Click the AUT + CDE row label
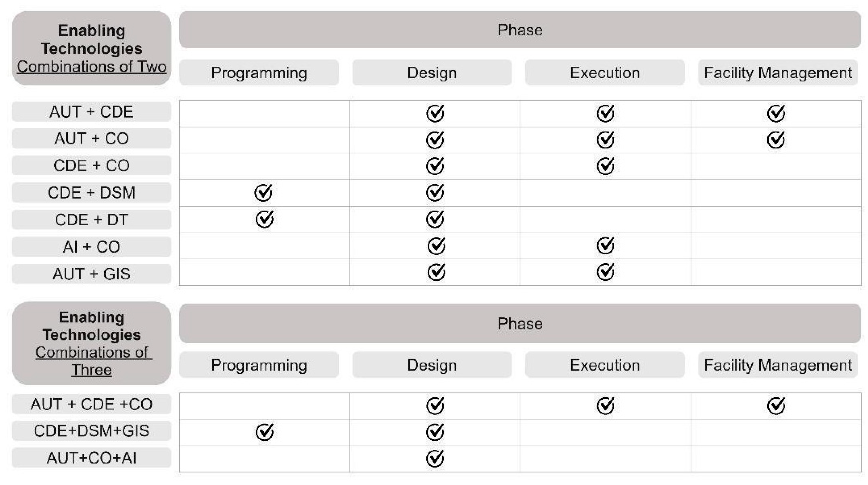The height and width of the screenshot is (485, 868). (91, 112)
